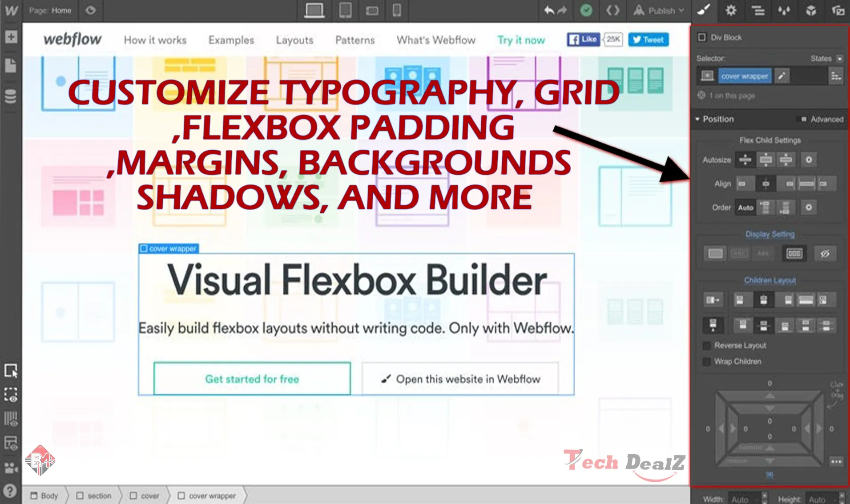Open the Add elements plus panel in left sidebar
The image size is (850, 504).
pyautogui.click(x=11, y=37)
